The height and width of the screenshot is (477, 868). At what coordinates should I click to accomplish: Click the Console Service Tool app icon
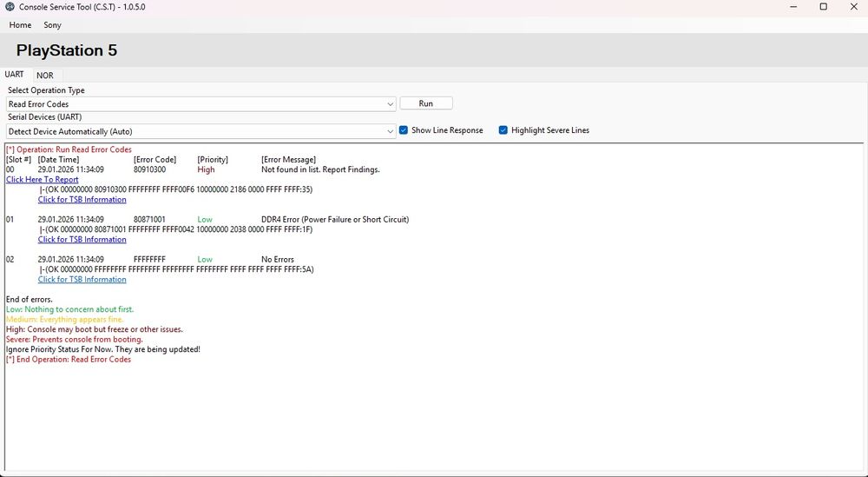[x=10, y=7]
